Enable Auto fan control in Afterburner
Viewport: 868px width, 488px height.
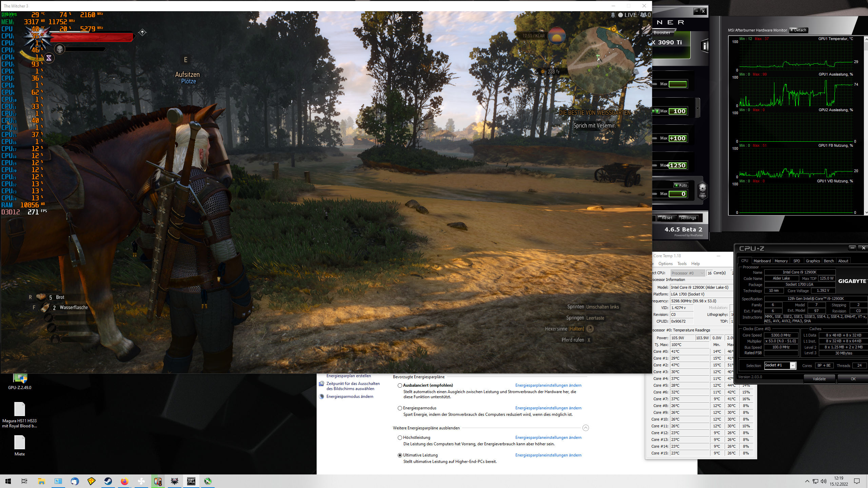pos(681,185)
